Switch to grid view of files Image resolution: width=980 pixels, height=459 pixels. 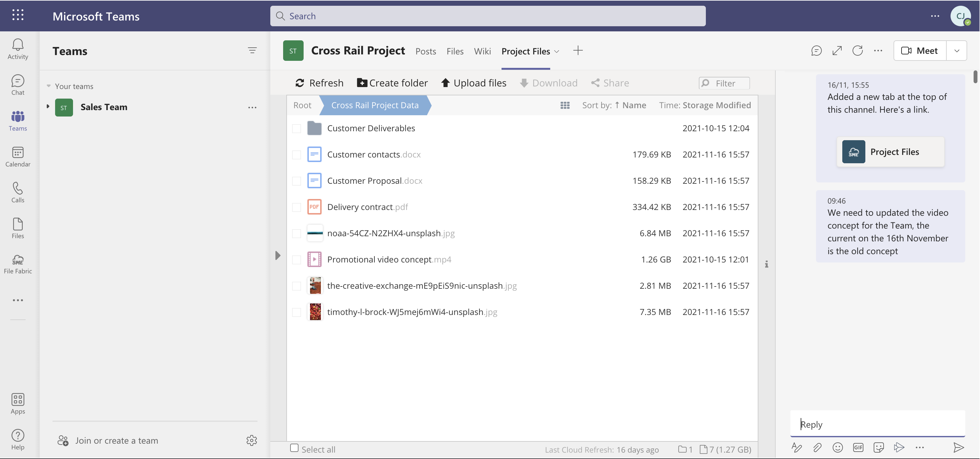point(565,105)
